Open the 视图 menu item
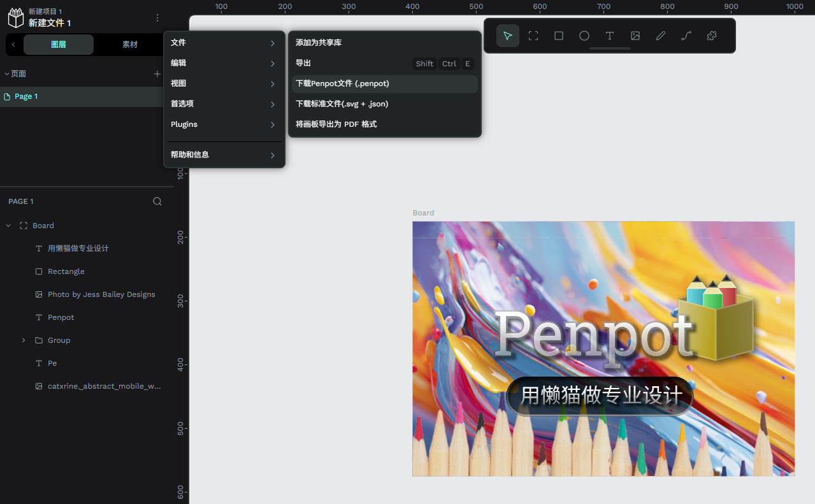Image resolution: width=815 pixels, height=504 pixels. coord(224,83)
